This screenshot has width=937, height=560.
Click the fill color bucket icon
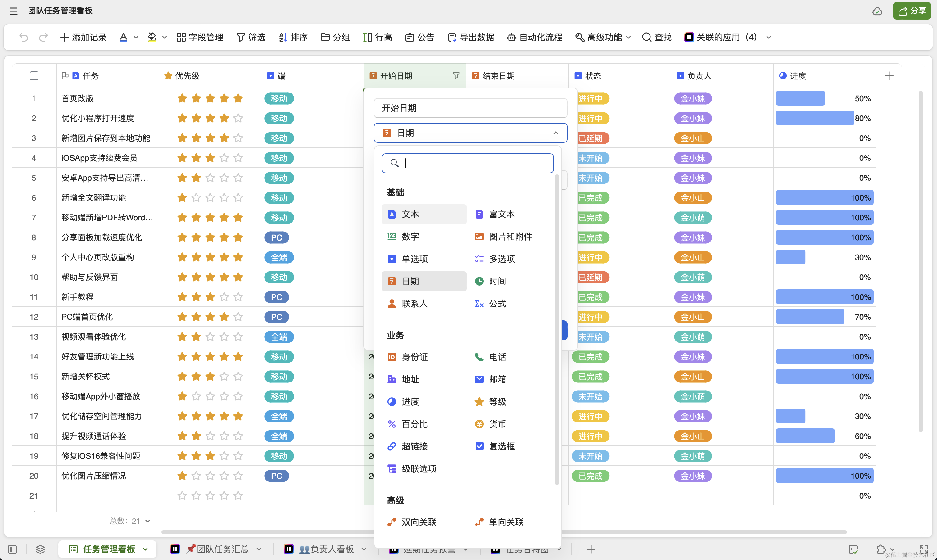152,37
